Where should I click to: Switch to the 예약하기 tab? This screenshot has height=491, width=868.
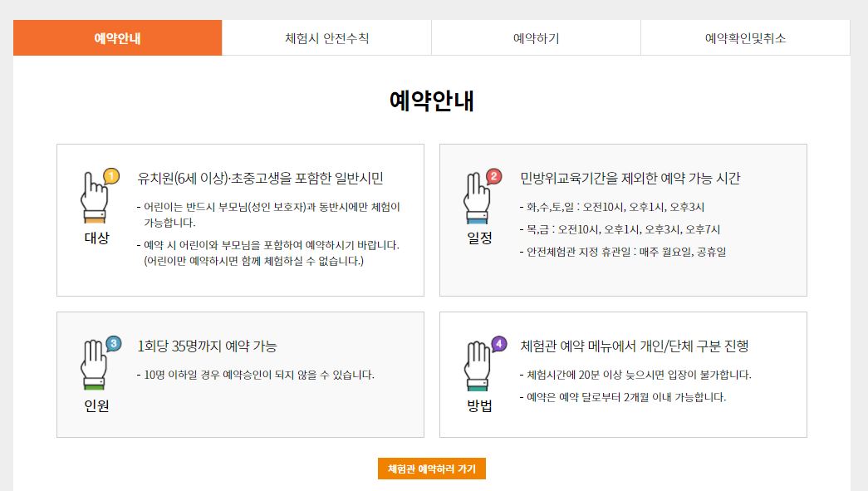click(x=536, y=37)
